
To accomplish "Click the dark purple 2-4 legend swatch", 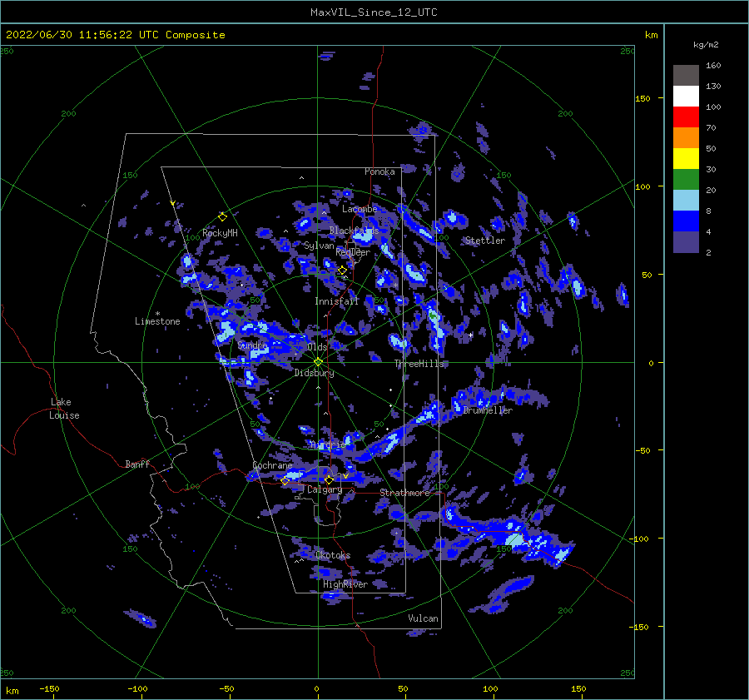I will (686, 242).
